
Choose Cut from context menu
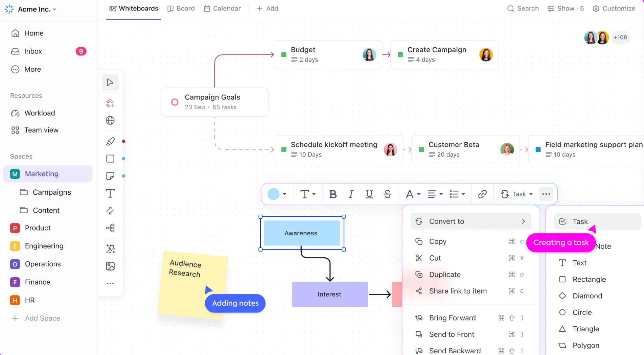coord(471,258)
